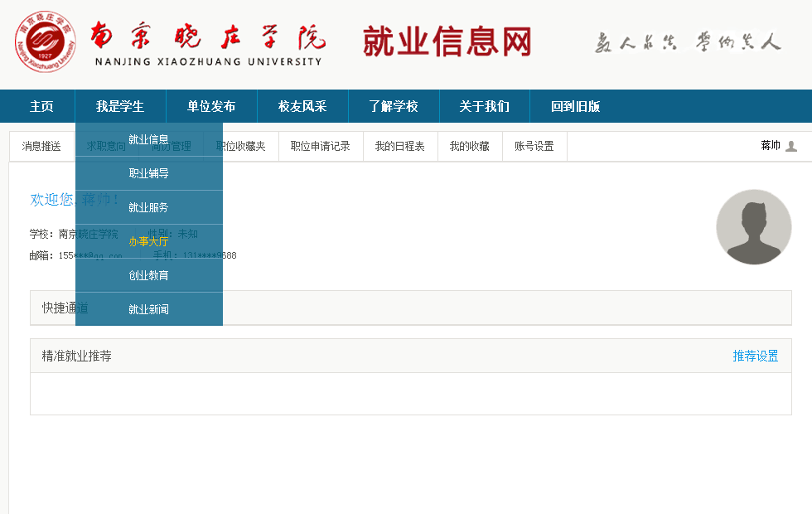The width and height of the screenshot is (812, 514).
Task: Expand the 我是学生 dropdown menu
Action: 120,106
